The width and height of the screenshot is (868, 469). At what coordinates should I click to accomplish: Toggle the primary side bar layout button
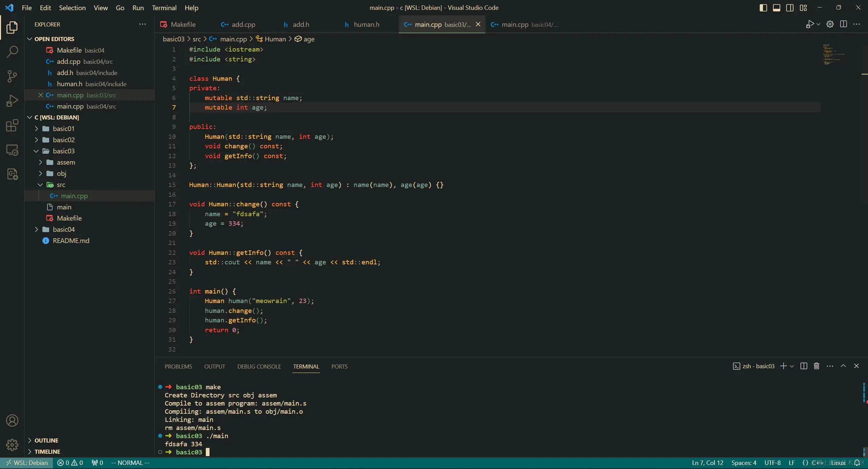click(x=763, y=8)
